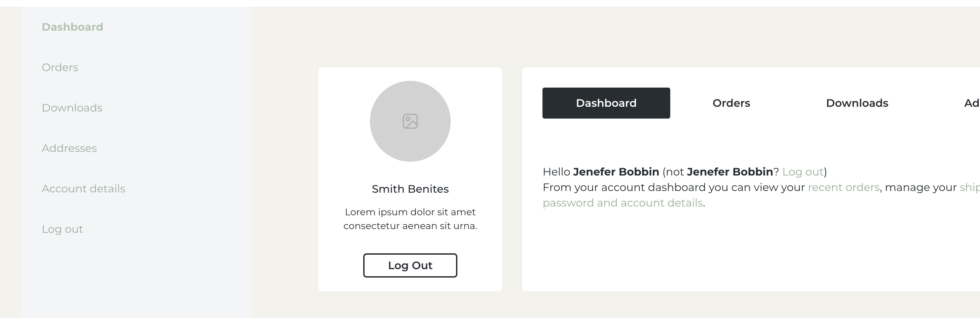
Task: Open the partially visible Addresses tab
Action: coord(972,103)
